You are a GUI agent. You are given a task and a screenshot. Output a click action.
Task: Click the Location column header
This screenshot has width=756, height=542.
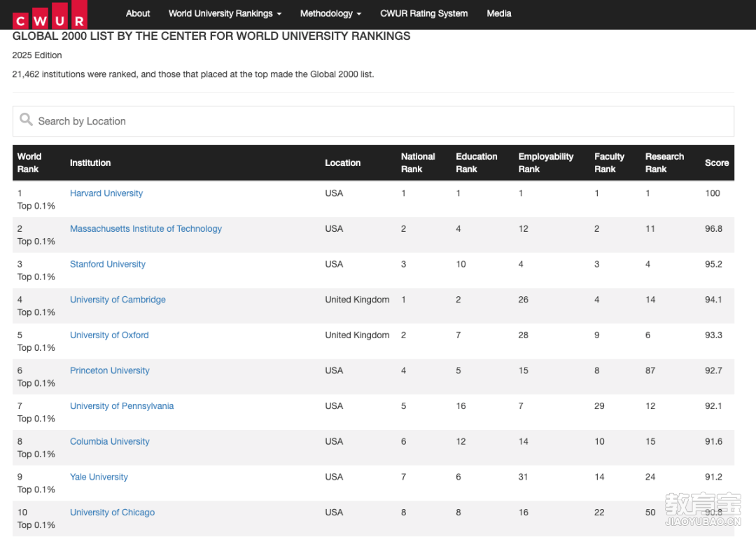coord(343,163)
